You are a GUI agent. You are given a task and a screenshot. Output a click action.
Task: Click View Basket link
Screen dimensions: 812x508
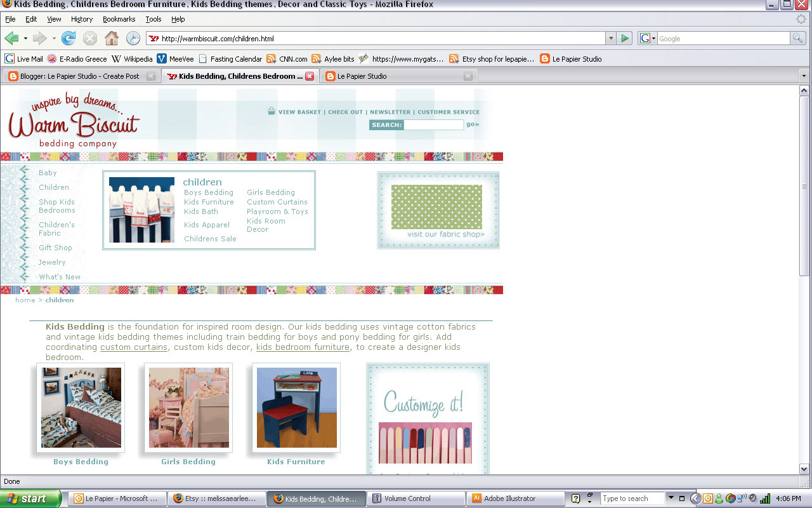[299, 112]
